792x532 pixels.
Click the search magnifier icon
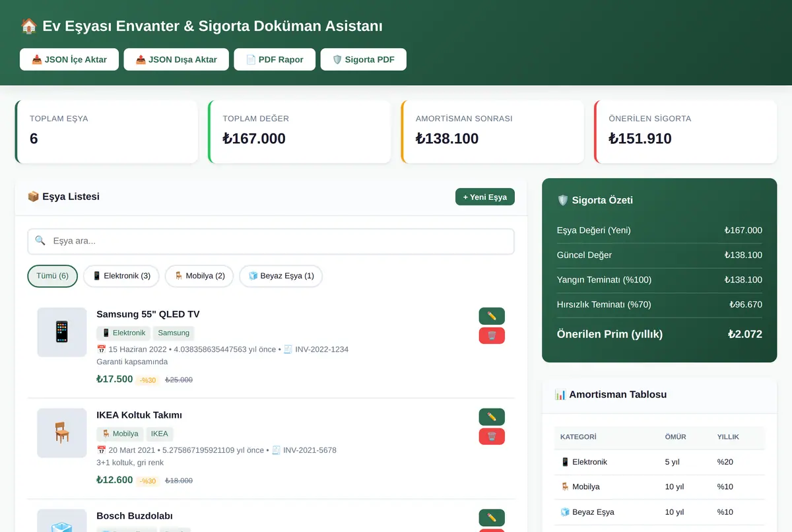pyautogui.click(x=40, y=241)
